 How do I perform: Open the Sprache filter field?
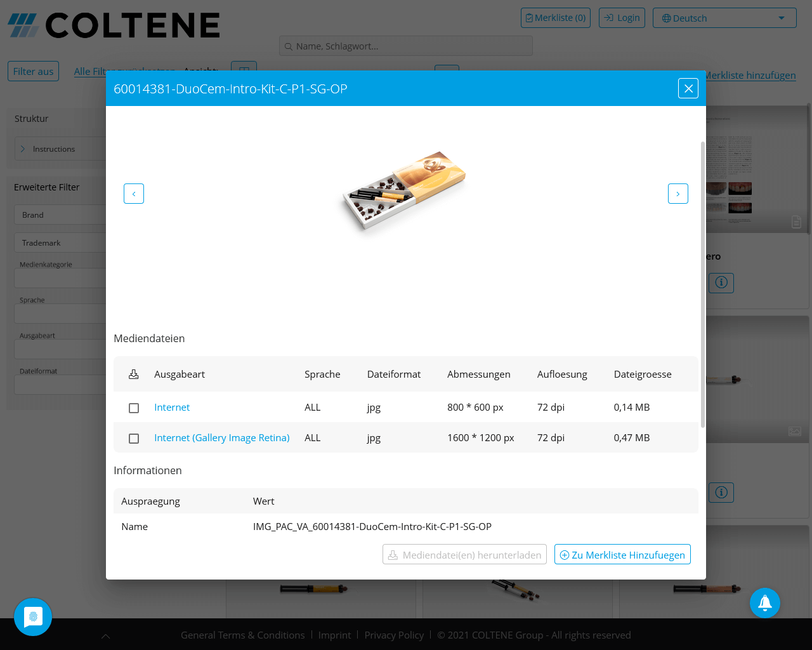[60, 313]
